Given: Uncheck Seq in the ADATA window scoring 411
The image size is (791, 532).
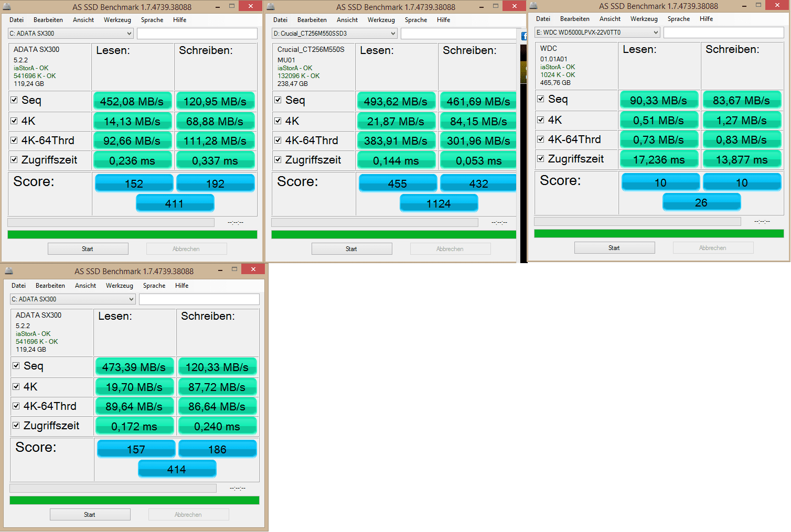Looking at the screenshot, I should pos(14,100).
